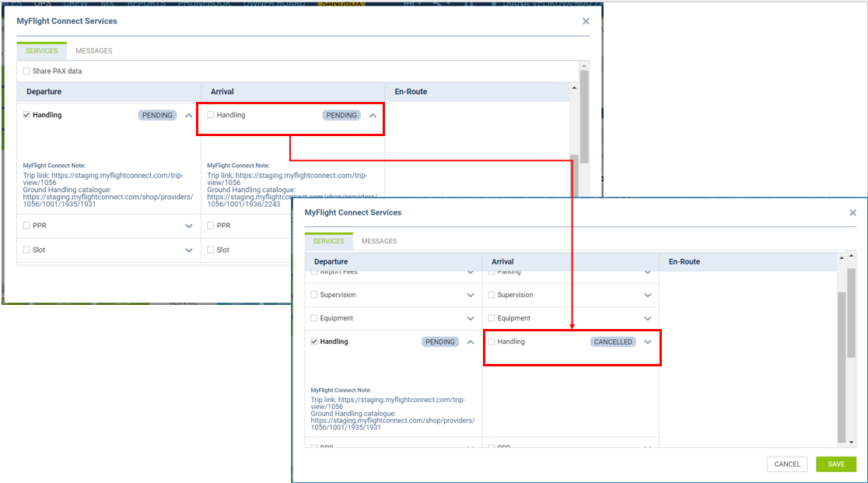Screen dimensions: 868x483
Task: Click the Departure PENDING badge in the back window
Action: 157,115
